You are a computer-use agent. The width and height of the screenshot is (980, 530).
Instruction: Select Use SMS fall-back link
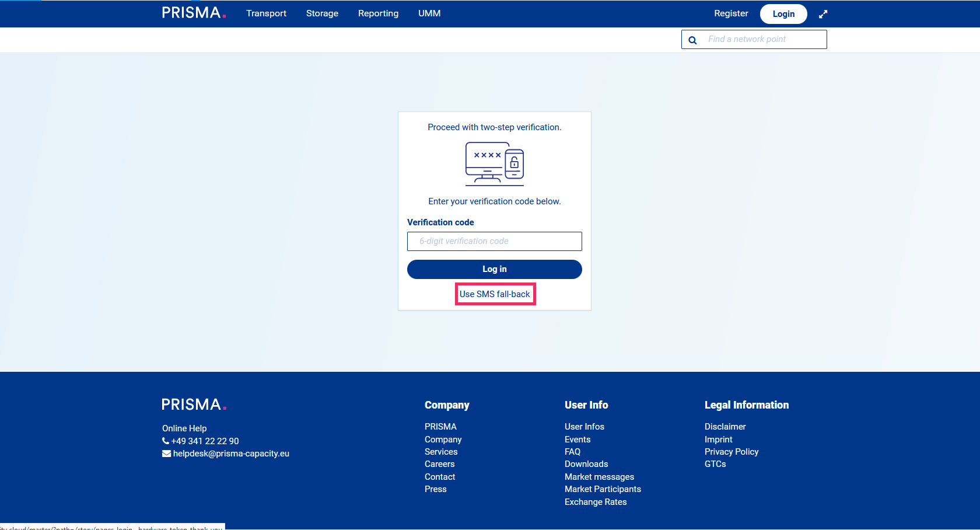point(495,294)
